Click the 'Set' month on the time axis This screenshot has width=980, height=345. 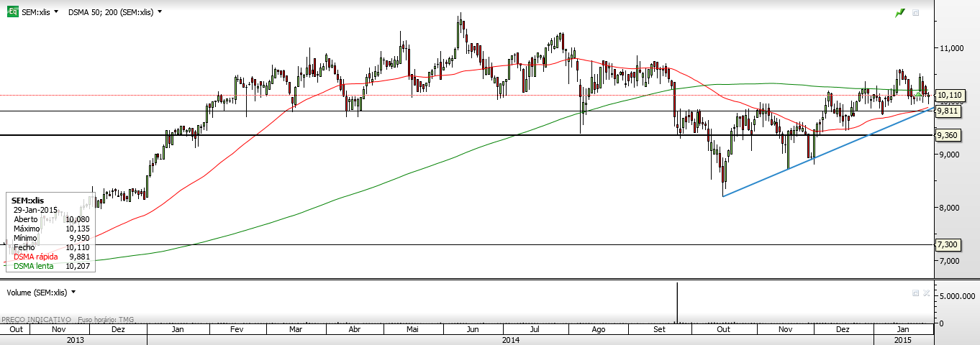click(659, 328)
